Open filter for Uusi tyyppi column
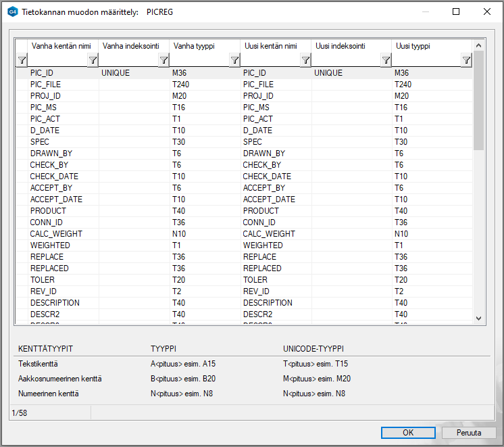This screenshot has width=504, height=447. pos(466,61)
